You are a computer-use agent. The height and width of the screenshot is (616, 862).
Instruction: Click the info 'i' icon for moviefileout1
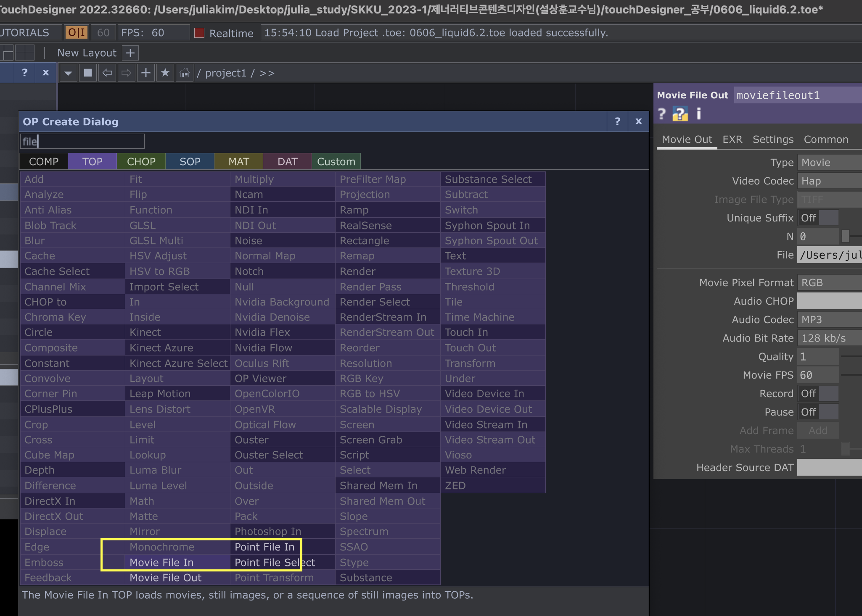pos(698,113)
